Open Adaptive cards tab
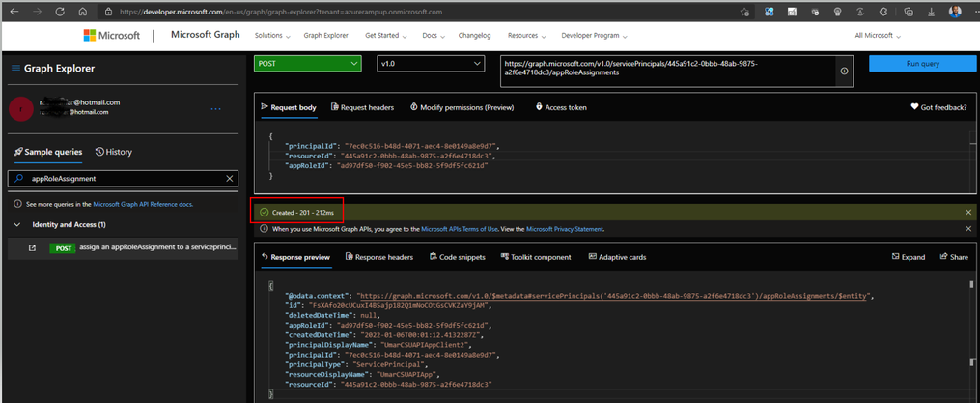Viewport: 980px width, 403px height. pyautogui.click(x=617, y=257)
